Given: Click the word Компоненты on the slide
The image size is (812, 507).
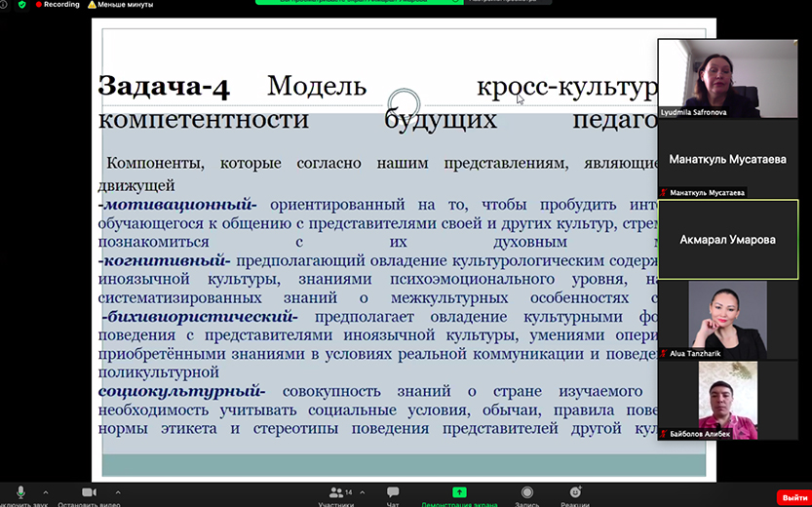Looking at the screenshot, I should click(155, 164).
